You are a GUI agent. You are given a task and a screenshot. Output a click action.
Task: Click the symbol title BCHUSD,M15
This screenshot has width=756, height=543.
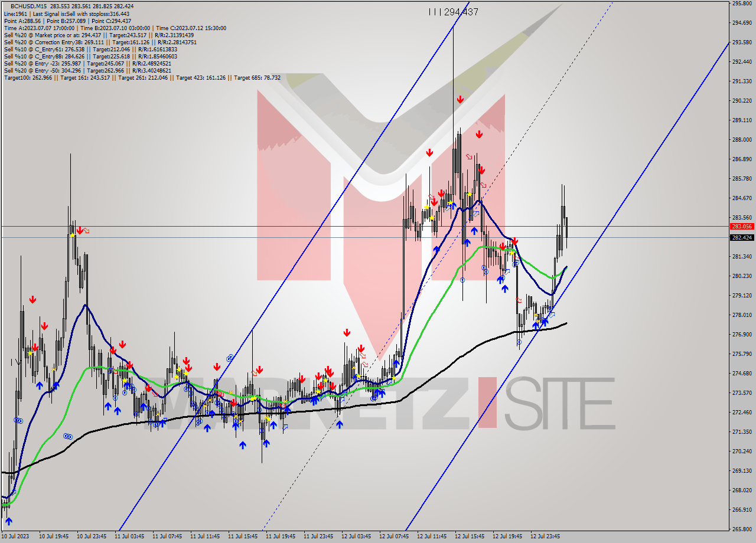28,6
